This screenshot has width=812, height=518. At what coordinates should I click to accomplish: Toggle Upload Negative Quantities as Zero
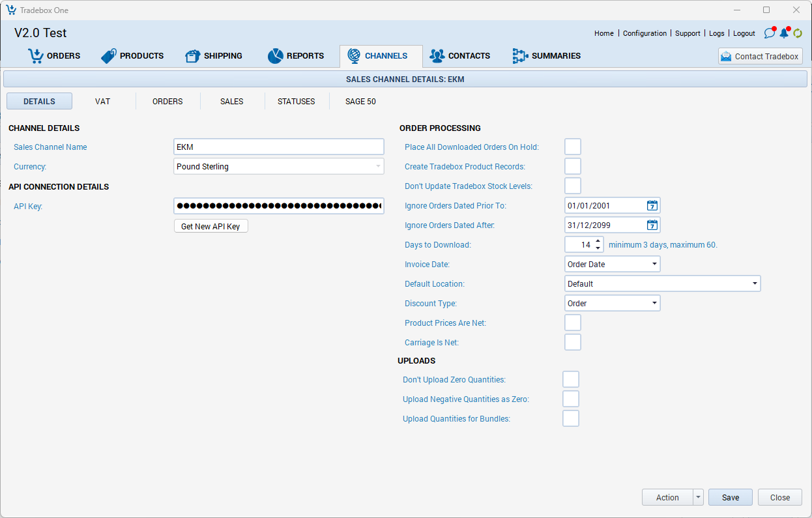point(571,399)
